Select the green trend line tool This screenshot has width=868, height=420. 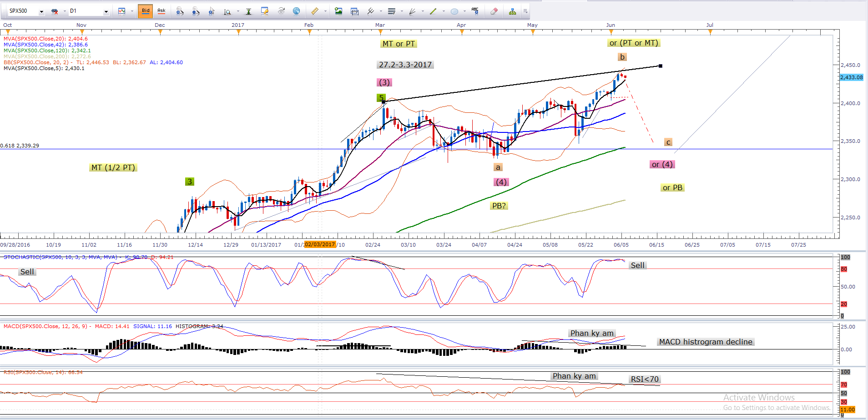433,11
